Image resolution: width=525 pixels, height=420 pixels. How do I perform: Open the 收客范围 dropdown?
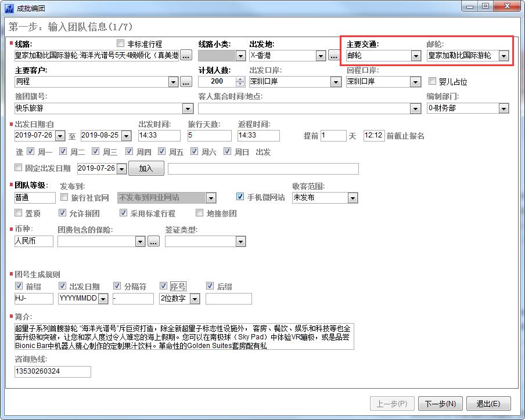353,198
